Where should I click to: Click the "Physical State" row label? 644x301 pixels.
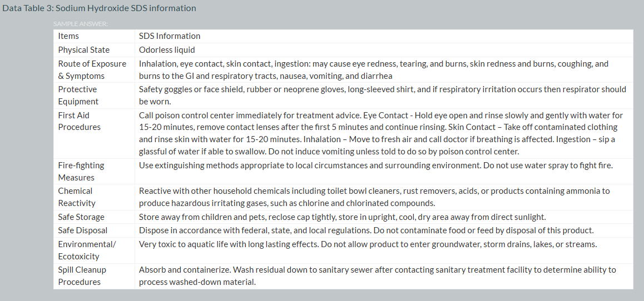(x=84, y=50)
